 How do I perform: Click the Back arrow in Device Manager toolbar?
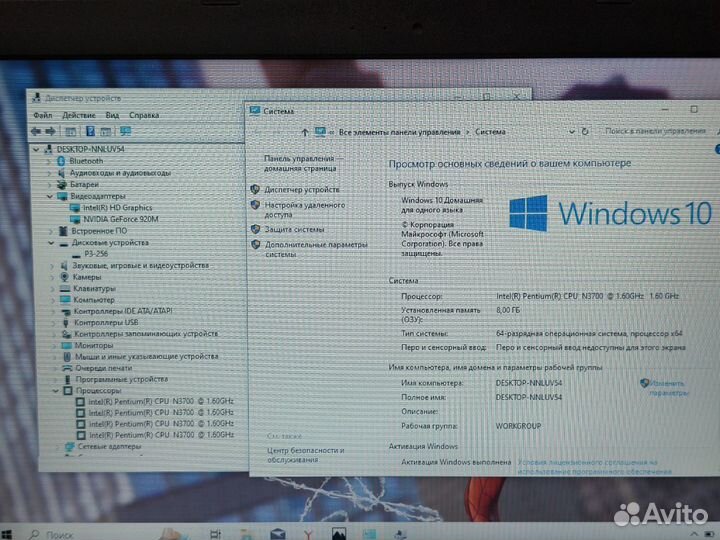point(36,131)
